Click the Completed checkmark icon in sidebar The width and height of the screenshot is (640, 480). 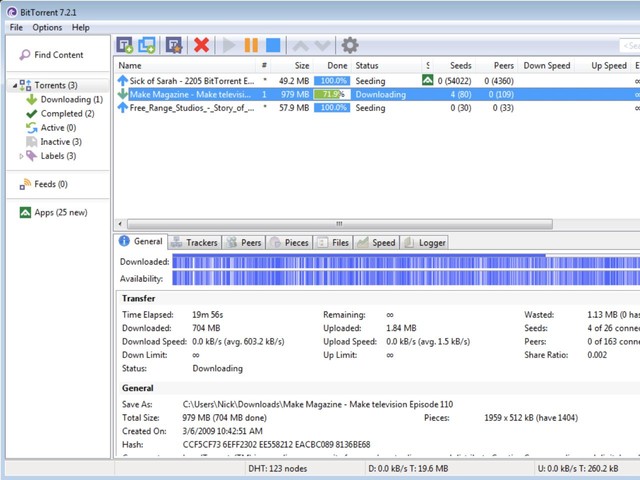tap(31, 113)
